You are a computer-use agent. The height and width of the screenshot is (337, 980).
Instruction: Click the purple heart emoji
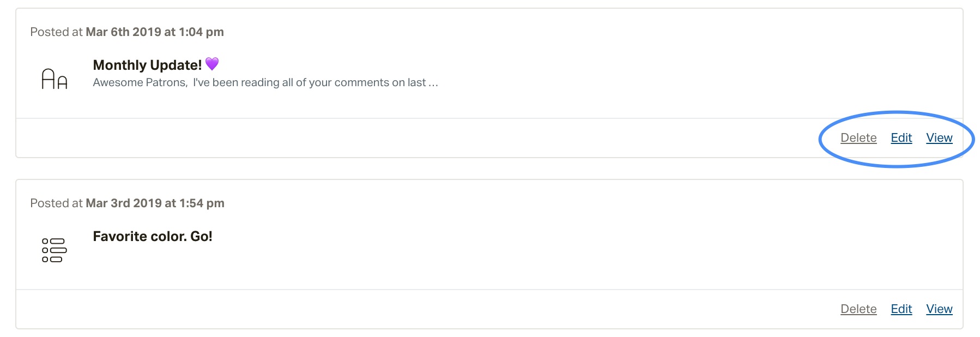(x=212, y=64)
